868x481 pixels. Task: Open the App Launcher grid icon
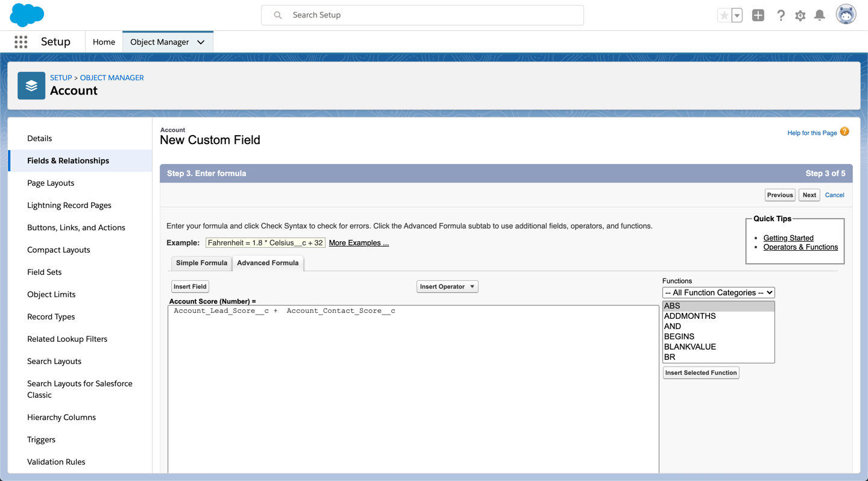point(21,42)
